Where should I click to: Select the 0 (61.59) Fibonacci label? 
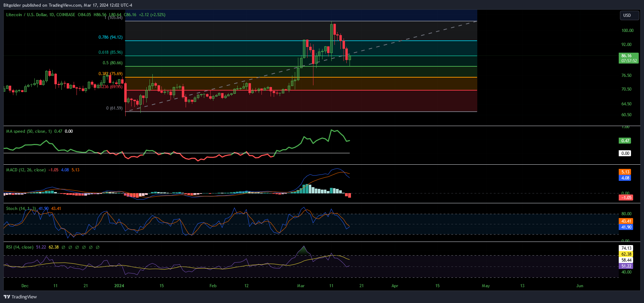tap(114, 108)
